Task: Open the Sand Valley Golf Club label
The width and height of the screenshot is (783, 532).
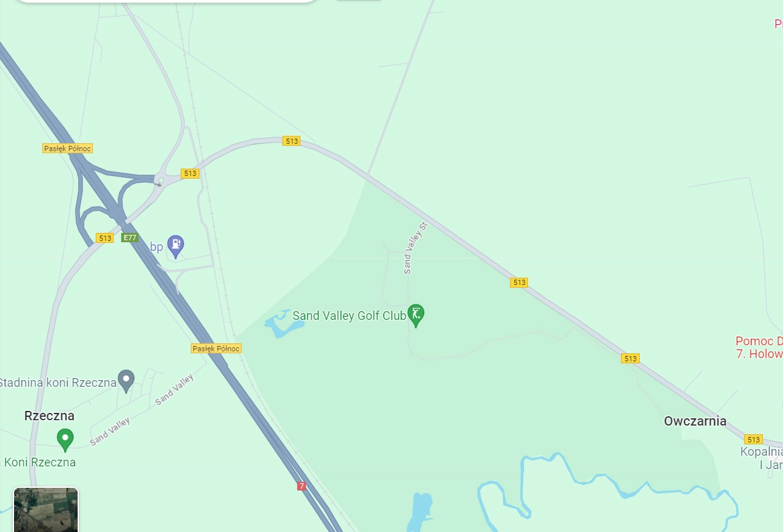Action: [x=349, y=316]
